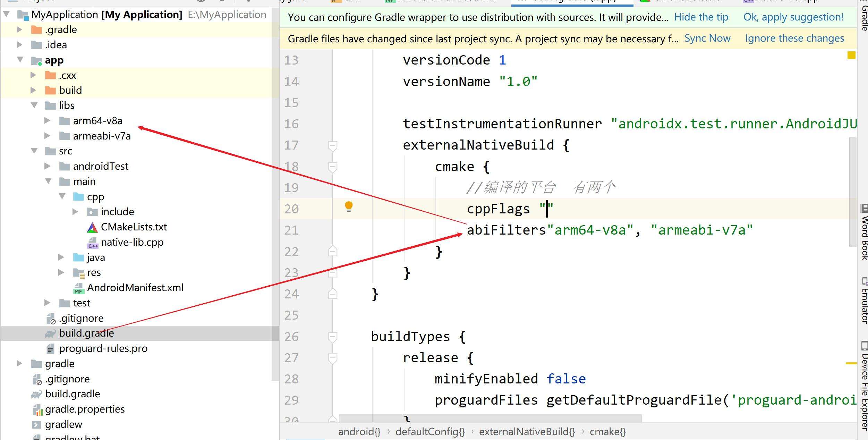Open CMakeLists.txt file in project tree
The height and width of the screenshot is (440, 868).
click(x=134, y=227)
